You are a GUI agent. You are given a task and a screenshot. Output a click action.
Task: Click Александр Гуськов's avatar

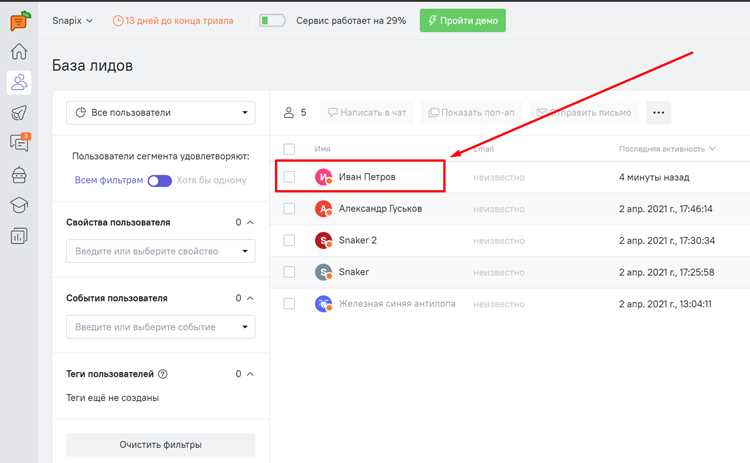323,209
